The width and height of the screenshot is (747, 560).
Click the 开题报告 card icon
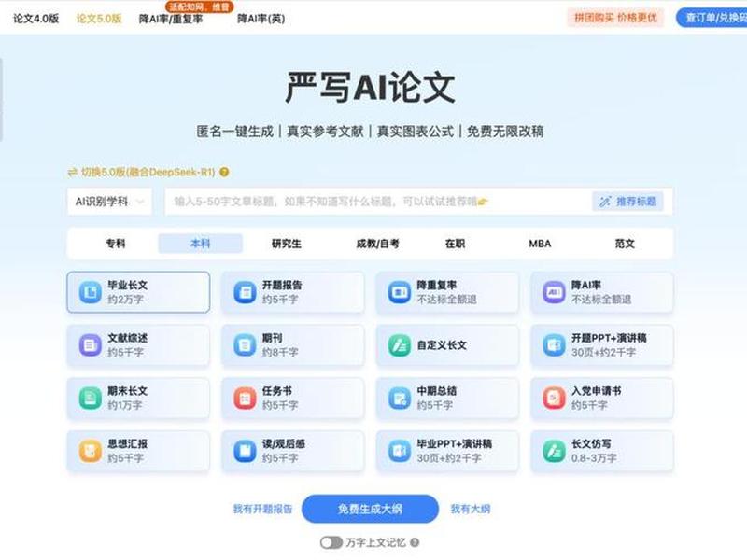point(245,292)
